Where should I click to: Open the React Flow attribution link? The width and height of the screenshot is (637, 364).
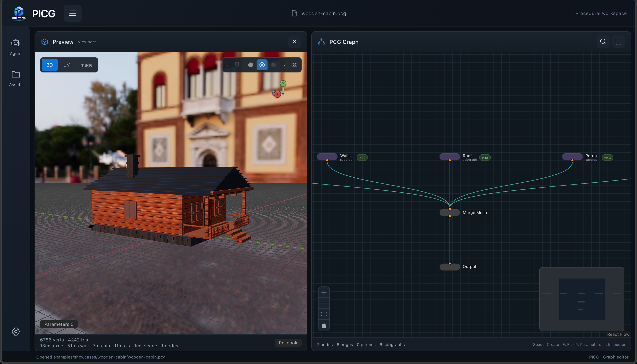[x=618, y=335]
